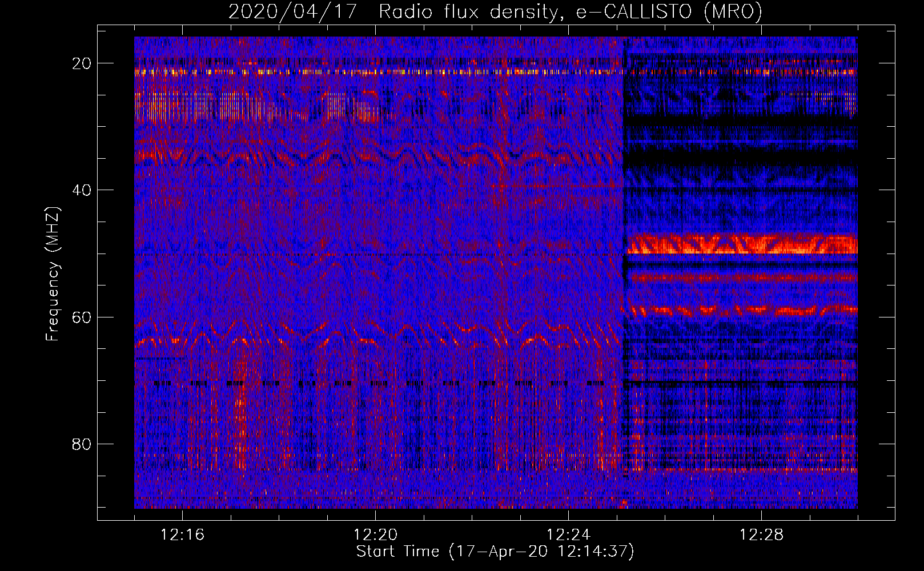Viewport: 924px width, 571px height.
Task: Click the 12:24 time tick label
Action: coord(569,535)
